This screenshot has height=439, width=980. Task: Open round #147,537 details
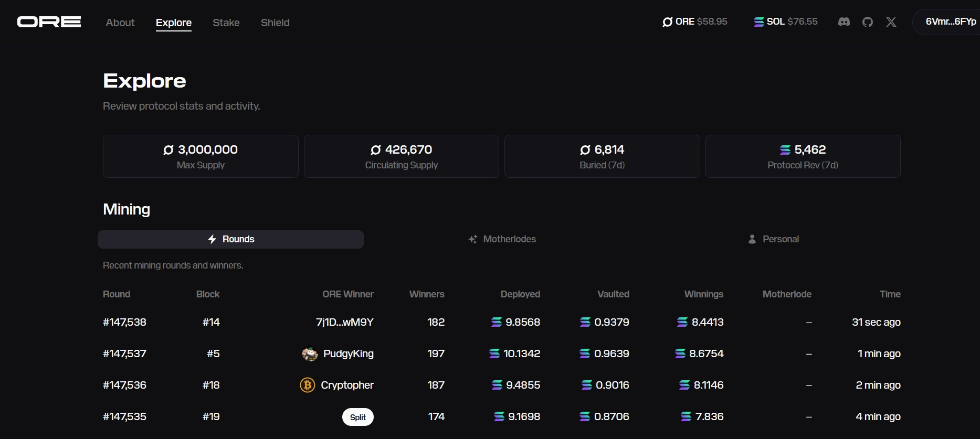(124, 354)
